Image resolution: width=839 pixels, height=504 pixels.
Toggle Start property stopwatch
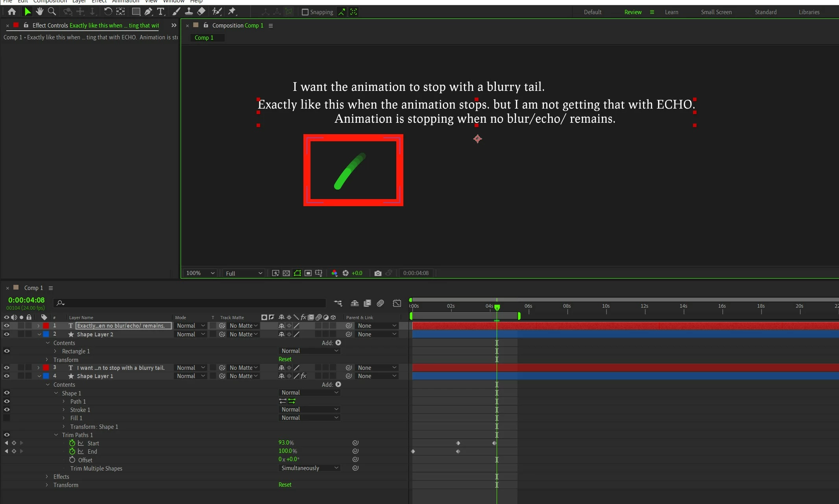tap(72, 443)
